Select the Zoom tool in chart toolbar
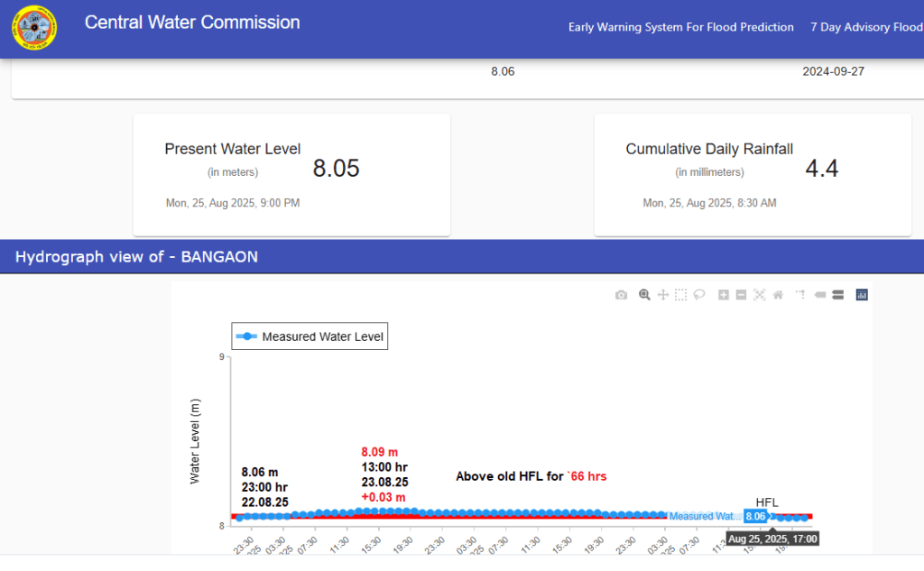This screenshot has width=924, height=571. tap(644, 295)
